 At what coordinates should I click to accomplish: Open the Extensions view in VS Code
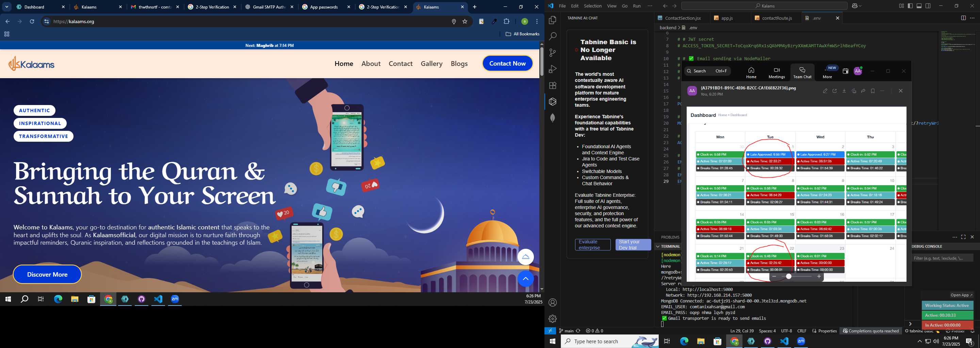tap(552, 86)
